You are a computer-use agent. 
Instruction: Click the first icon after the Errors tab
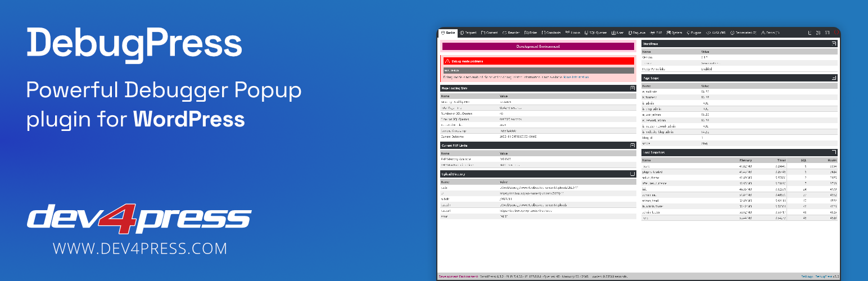809,33
